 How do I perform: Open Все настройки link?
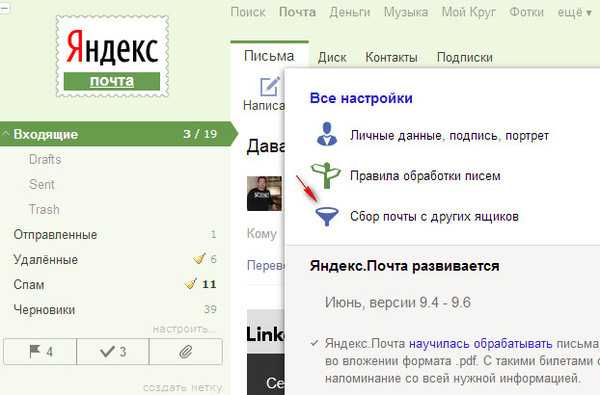coord(361,98)
